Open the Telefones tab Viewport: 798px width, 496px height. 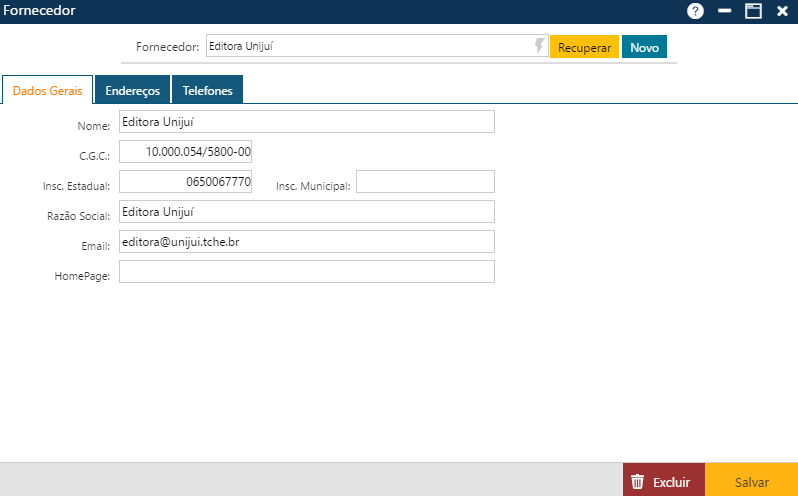tap(207, 90)
